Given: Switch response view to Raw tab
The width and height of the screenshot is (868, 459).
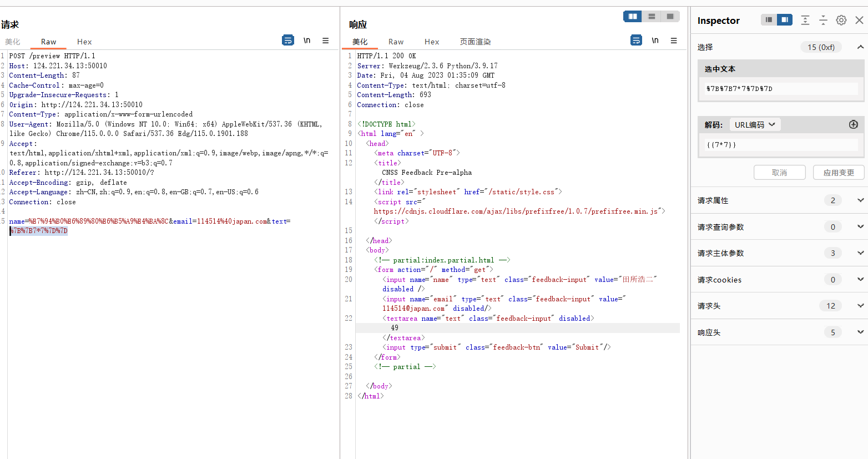Looking at the screenshot, I should coord(396,42).
